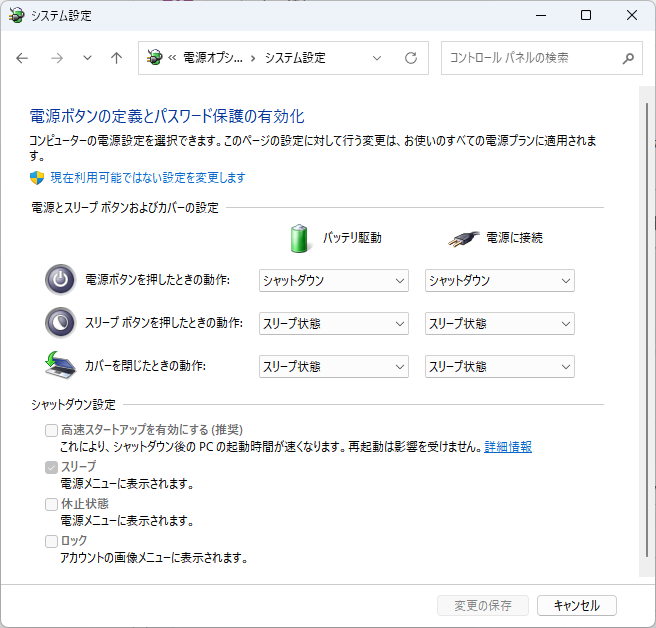Open lid close action dropdown for battery
Viewport: 656px width, 628px height.
coord(333,367)
